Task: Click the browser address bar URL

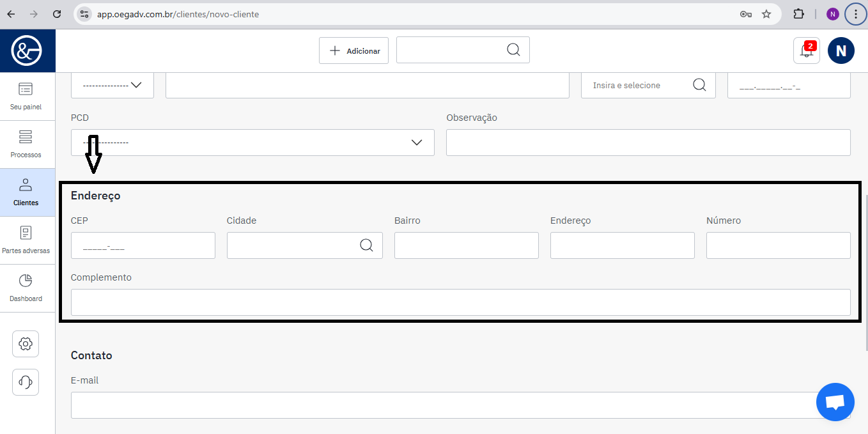Action: [x=178, y=14]
